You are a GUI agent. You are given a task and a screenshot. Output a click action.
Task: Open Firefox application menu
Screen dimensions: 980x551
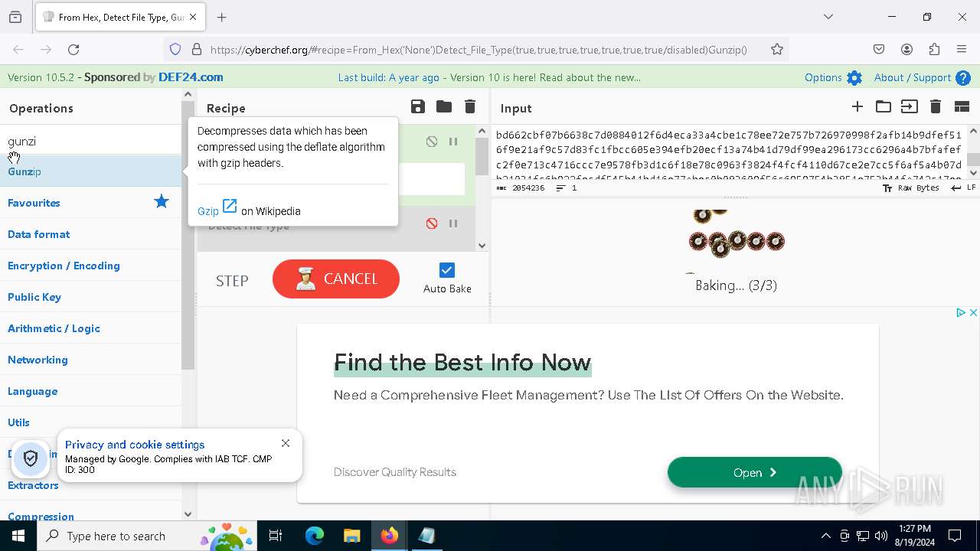962,50
